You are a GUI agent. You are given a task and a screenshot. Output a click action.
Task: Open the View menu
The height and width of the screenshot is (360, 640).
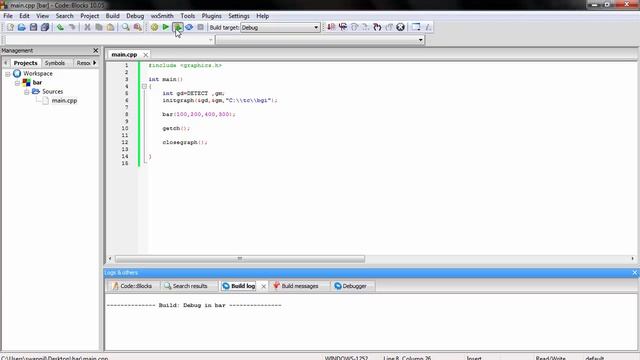pos(42,16)
